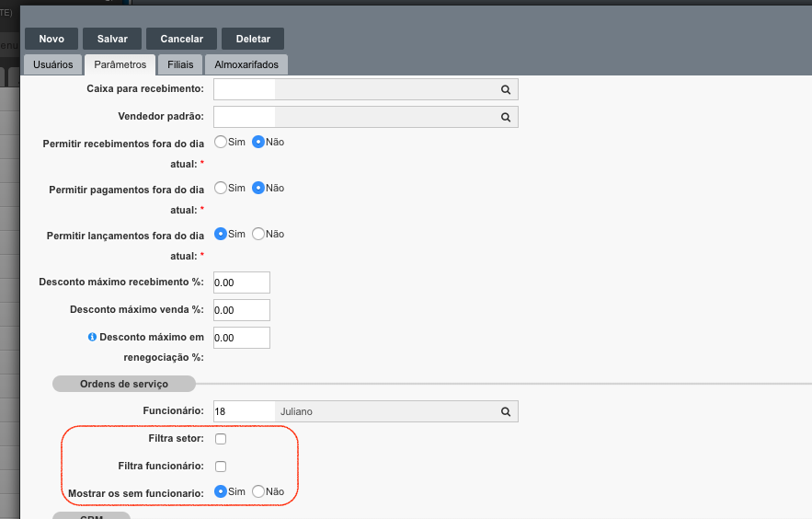Click the search icon in Caixa para recebimento
Viewport: 812px width, 519px height.
tap(505, 89)
